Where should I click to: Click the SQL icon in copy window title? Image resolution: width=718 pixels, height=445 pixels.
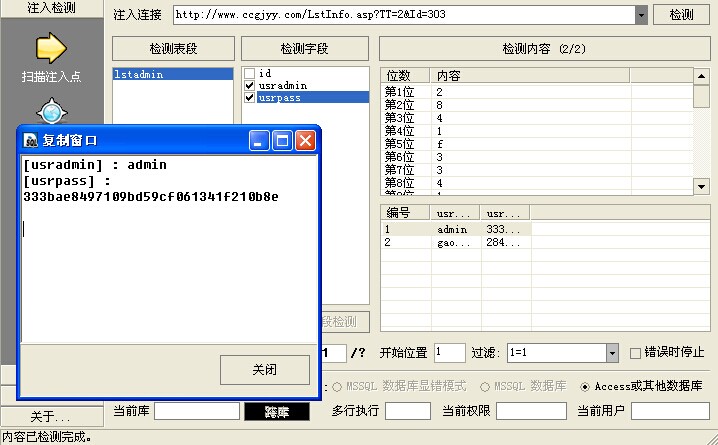31,141
